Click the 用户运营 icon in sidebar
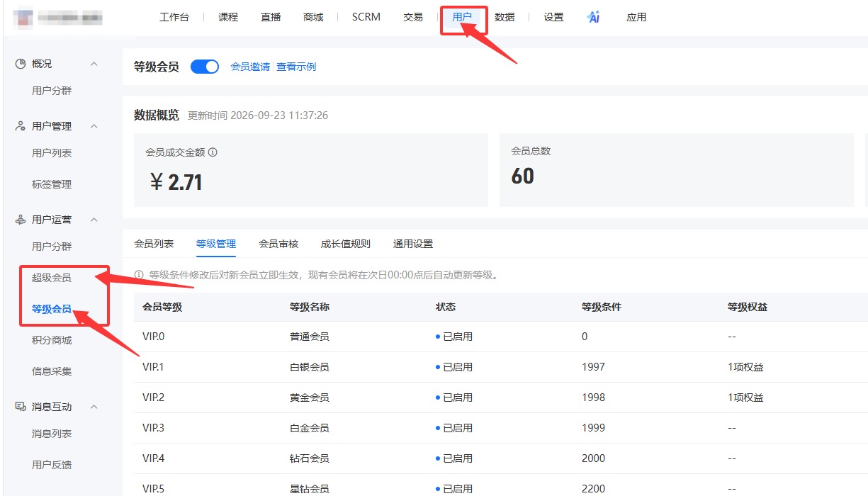868x496 pixels. 21,220
